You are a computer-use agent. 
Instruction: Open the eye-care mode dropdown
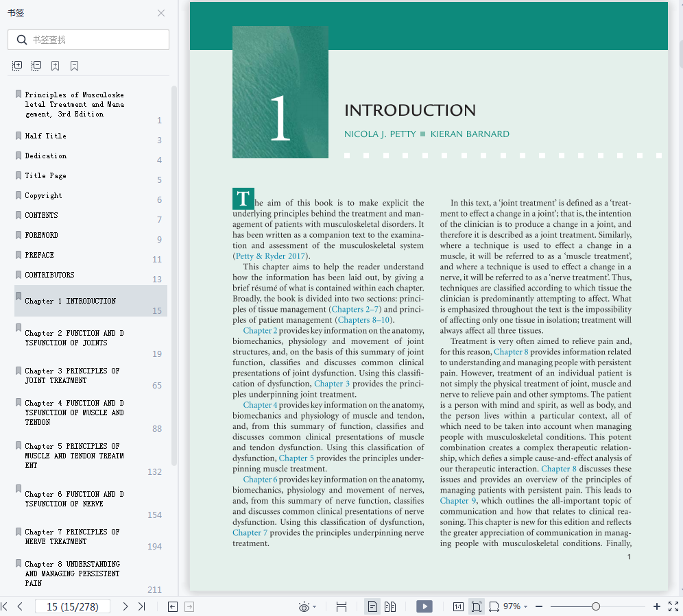315,606
